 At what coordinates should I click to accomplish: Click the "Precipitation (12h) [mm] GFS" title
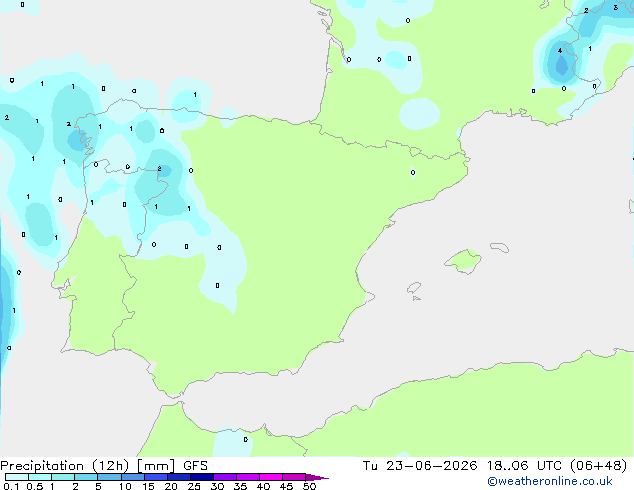point(104,466)
